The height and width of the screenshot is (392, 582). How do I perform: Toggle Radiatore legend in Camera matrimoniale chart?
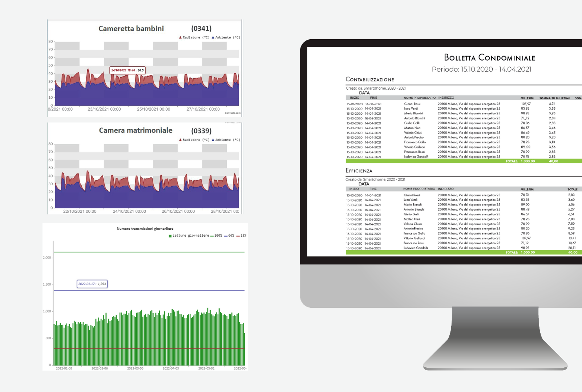coord(194,140)
